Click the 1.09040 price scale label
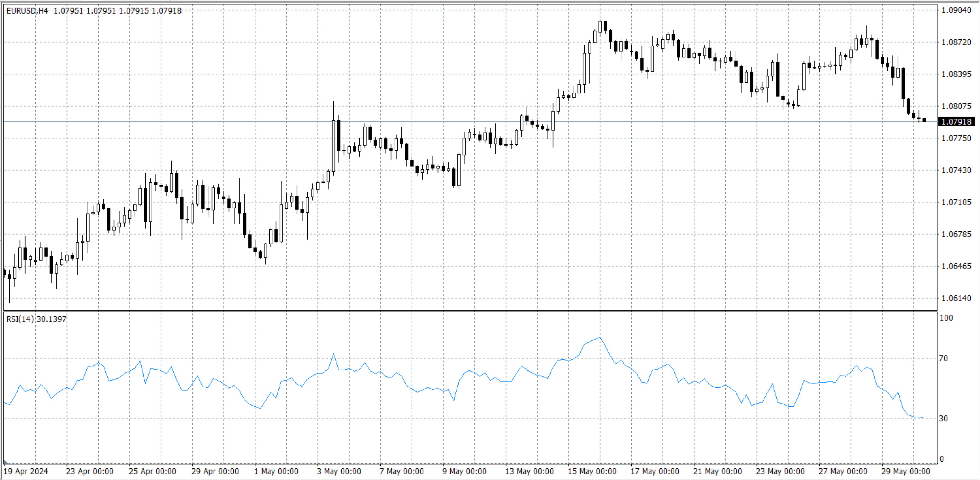Viewport: 980px width, 480px height. pyautogui.click(x=956, y=10)
